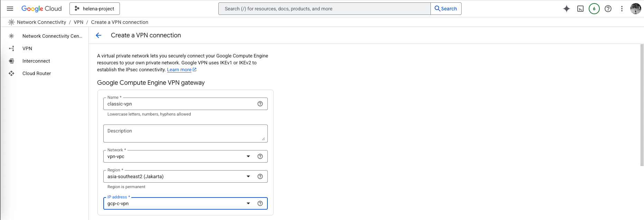Click the Learn more link

[179, 70]
